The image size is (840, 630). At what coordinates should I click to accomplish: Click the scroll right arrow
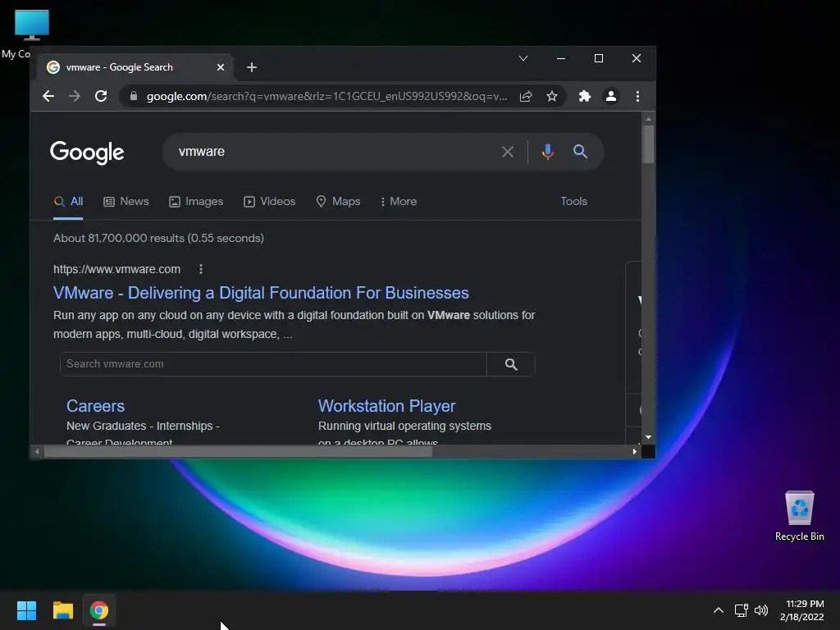pyautogui.click(x=635, y=452)
